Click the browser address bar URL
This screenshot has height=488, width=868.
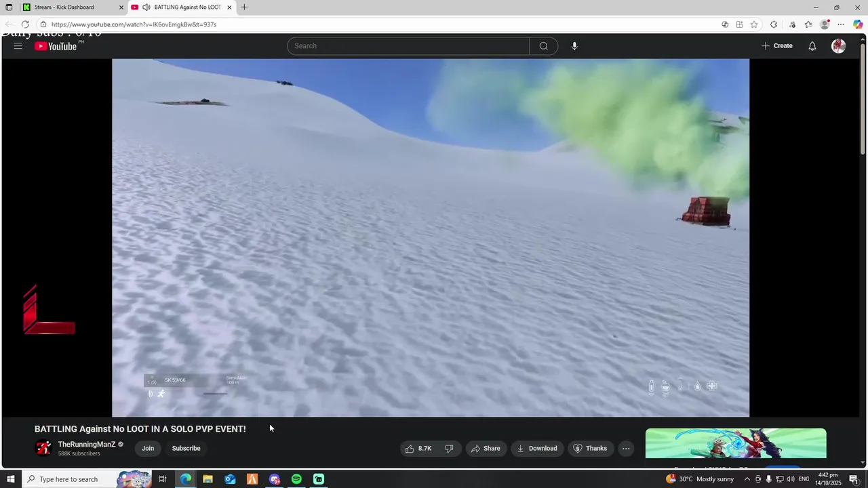click(x=134, y=24)
